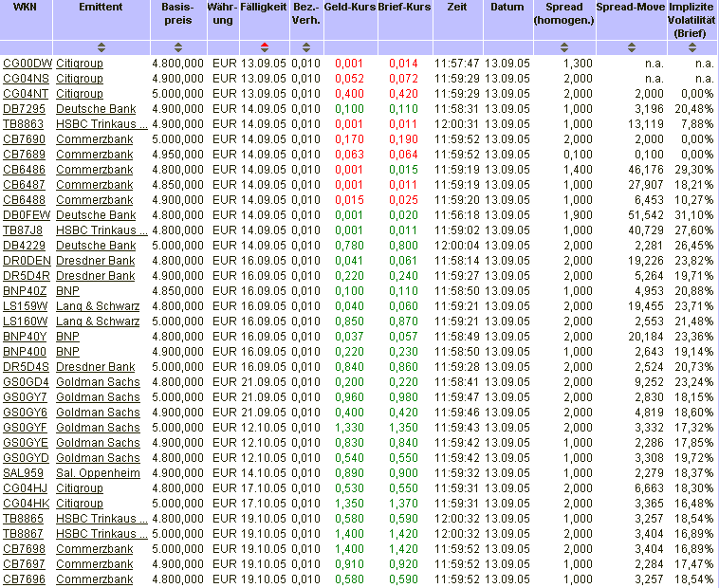Open WKN TB87J8
The width and height of the screenshot is (719, 588).
click(x=23, y=230)
